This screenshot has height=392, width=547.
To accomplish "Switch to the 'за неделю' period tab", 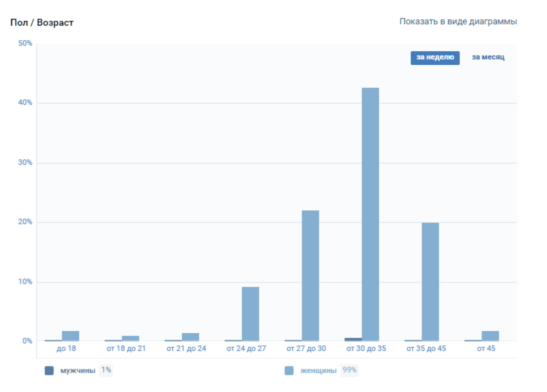I will (435, 58).
